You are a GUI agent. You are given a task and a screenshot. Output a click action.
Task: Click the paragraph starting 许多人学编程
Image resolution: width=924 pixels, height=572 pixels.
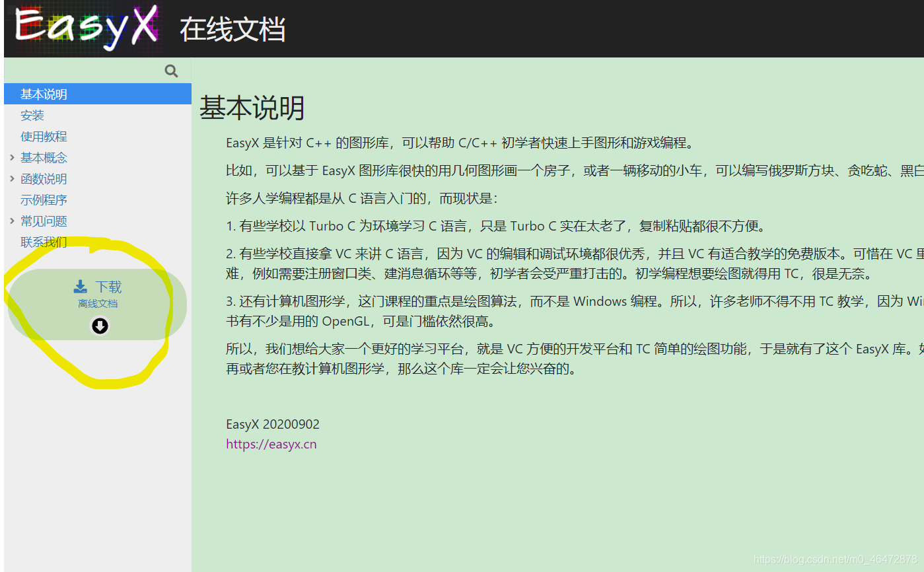tap(361, 198)
